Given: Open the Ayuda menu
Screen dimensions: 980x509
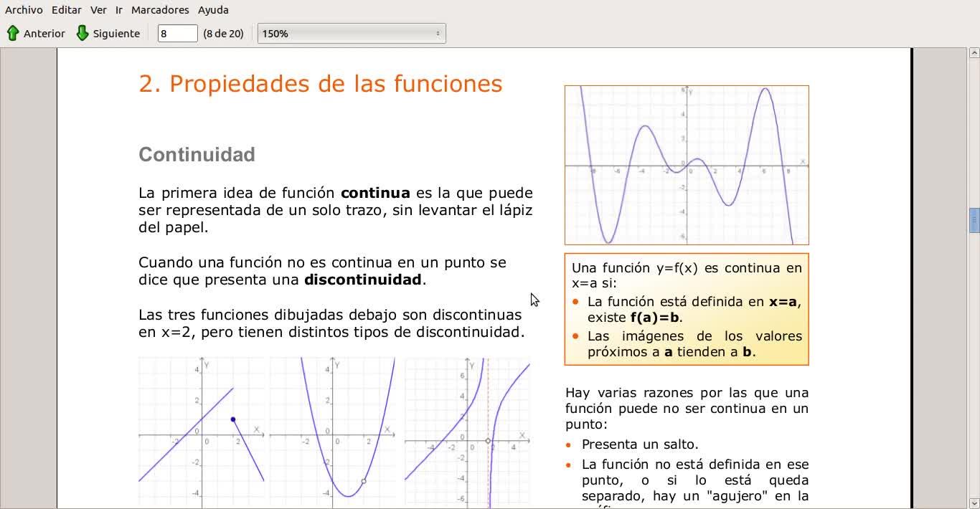Looking at the screenshot, I should [213, 10].
